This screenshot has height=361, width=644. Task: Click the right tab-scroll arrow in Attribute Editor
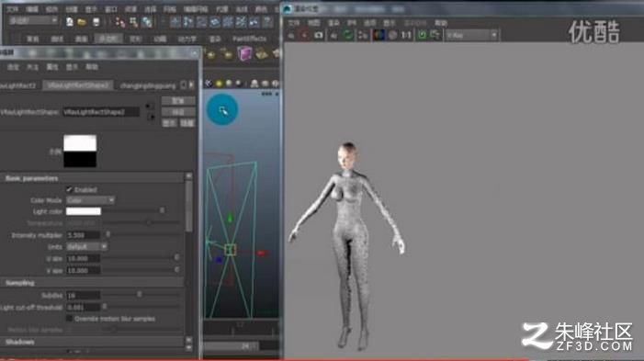pyautogui.click(x=191, y=85)
